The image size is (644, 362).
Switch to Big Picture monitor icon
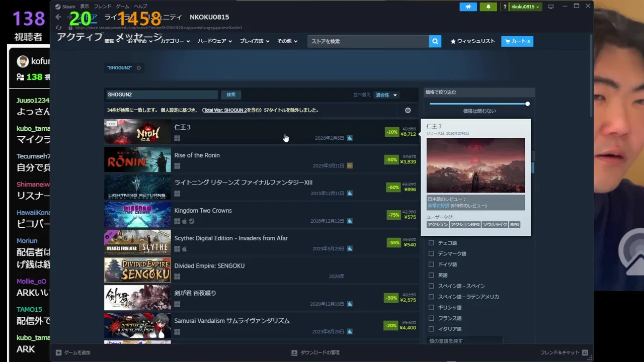pyautogui.click(x=551, y=7)
